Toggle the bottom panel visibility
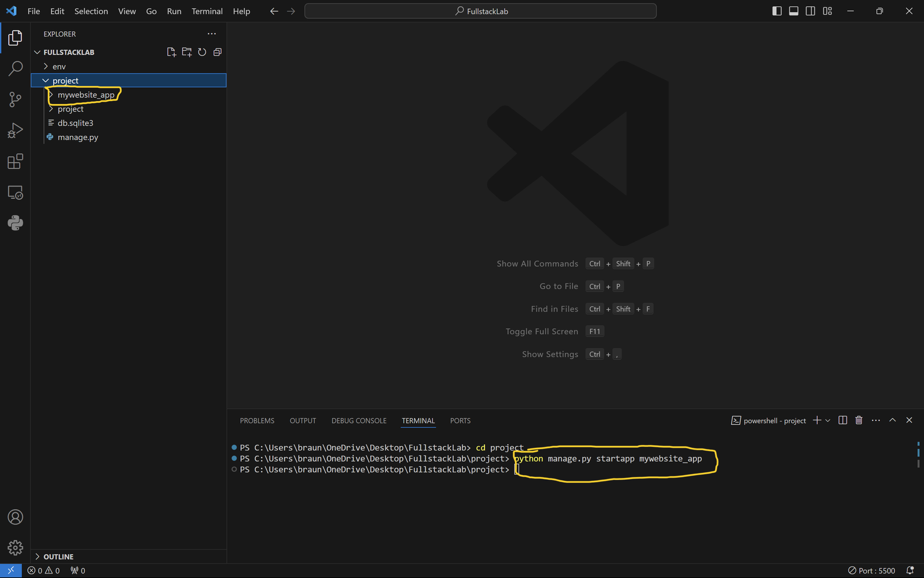 793,11
